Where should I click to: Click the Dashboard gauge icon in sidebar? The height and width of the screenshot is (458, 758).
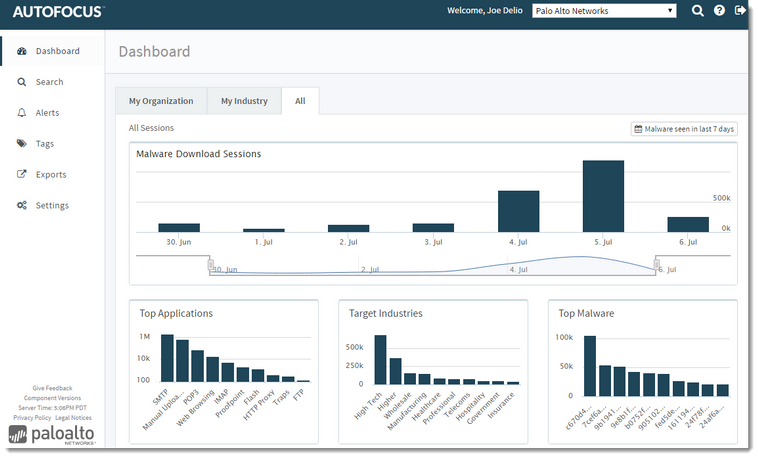(x=22, y=51)
